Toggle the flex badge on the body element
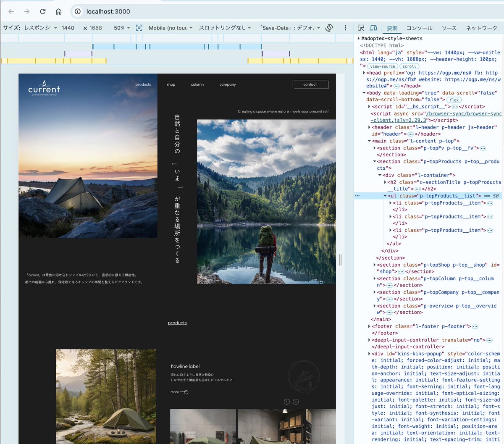This screenshot has width=504, height=444. 454,100
